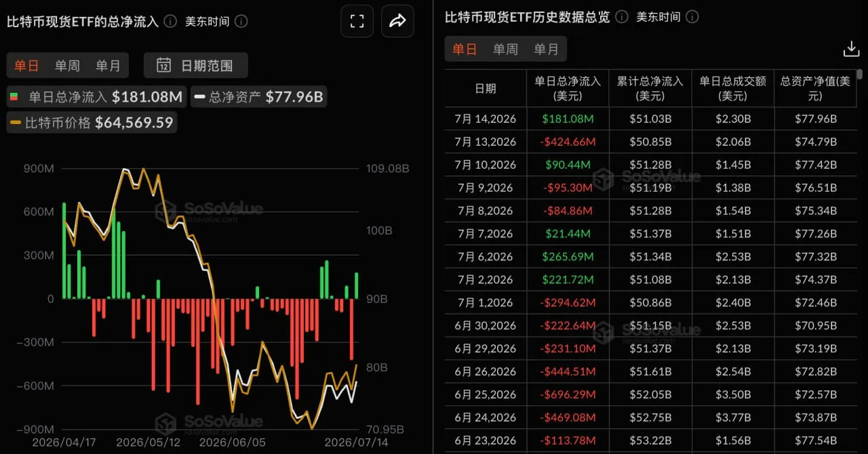Click the share arrow icon
The height and width of the screenshot is (454, 868).
397,21
